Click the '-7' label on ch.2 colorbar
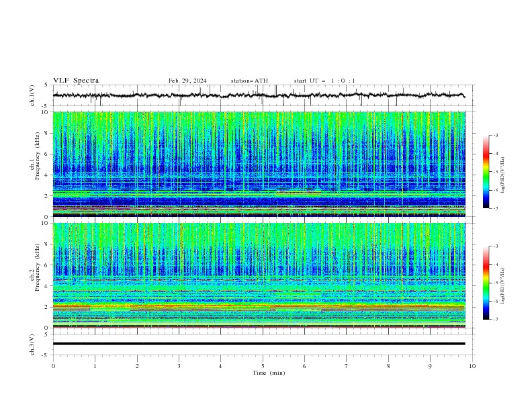This screenshot has width=532, height=411. 495,320
